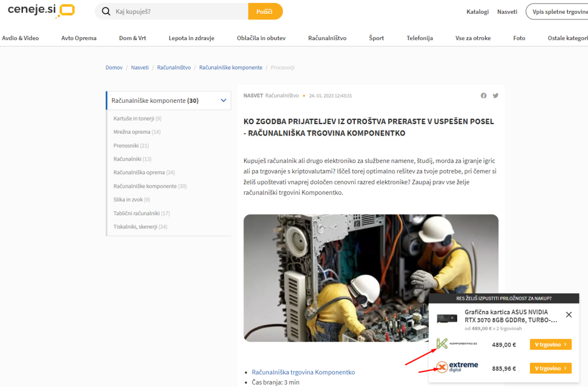Select Kartuše in tonerji (9) subcategory

137,118
